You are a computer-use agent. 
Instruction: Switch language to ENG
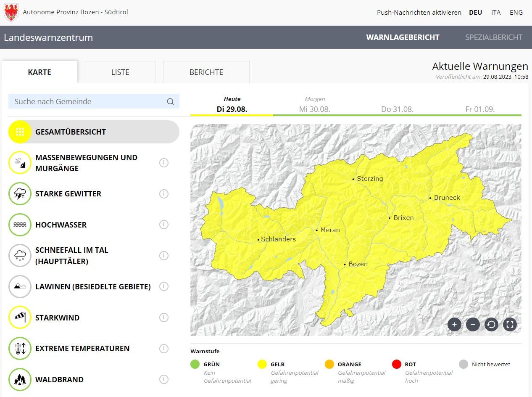(516, 13)
